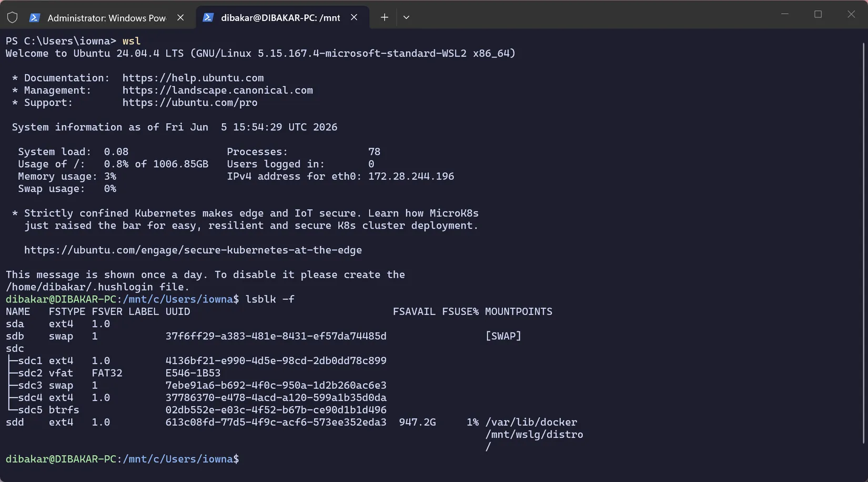Click the UUID column header
The width and height of the screenshot is (868, 482).
[x=178, y=312]
